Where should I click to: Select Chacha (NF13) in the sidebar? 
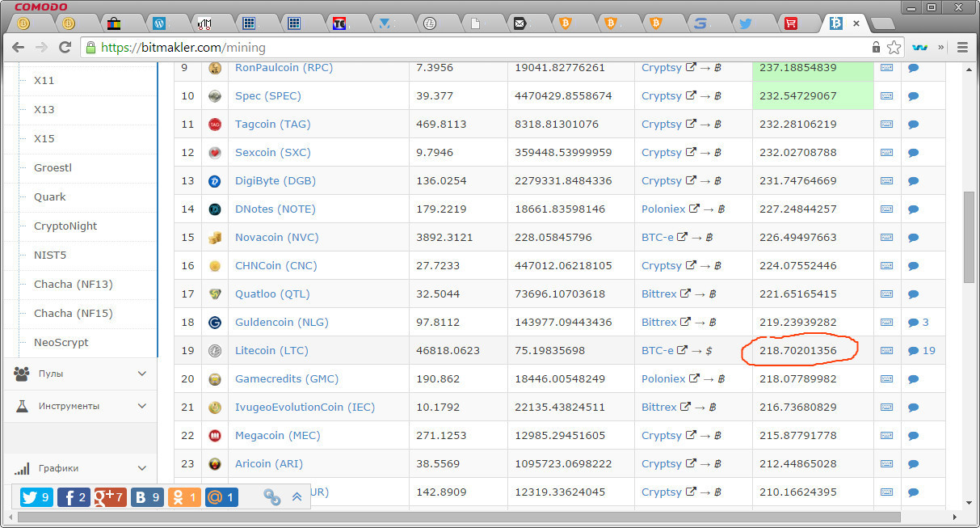click(74, 285)
